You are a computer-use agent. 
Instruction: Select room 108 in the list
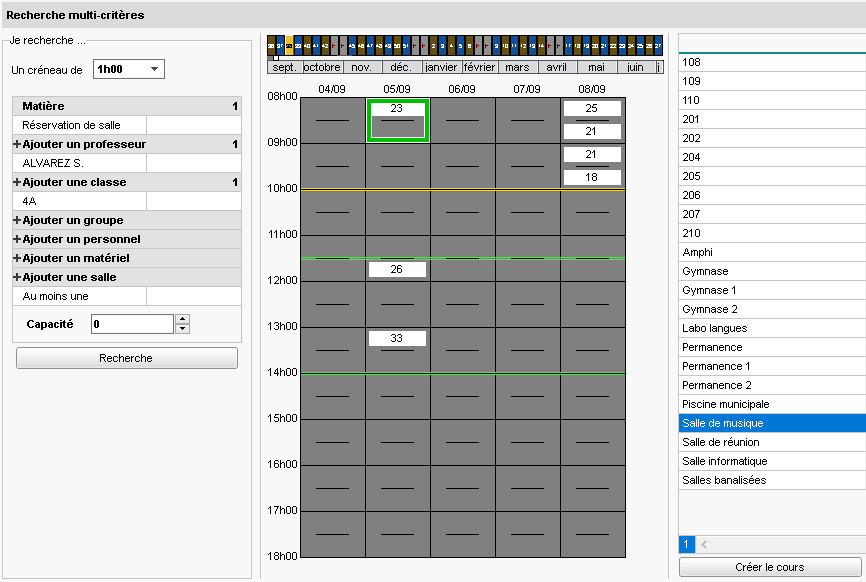tap(772, 62)
